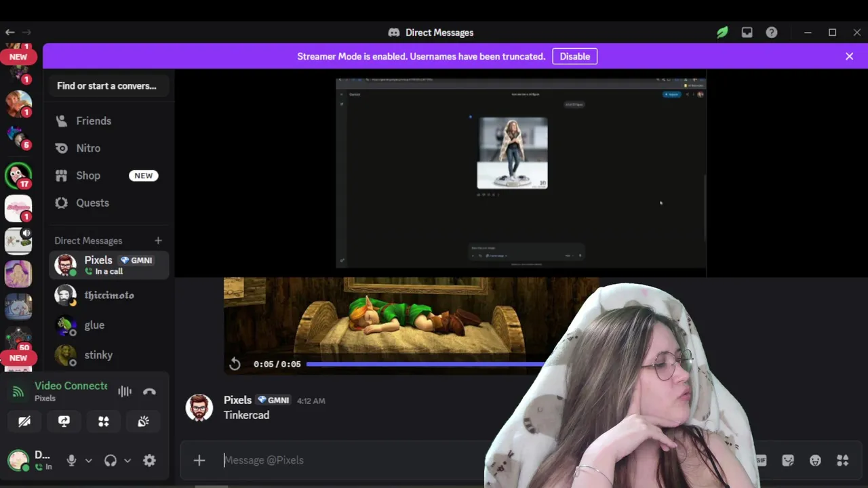This screenshot has width=868, height=488.
Task: Click the green leaf icon in title bar
Action: 722,33
